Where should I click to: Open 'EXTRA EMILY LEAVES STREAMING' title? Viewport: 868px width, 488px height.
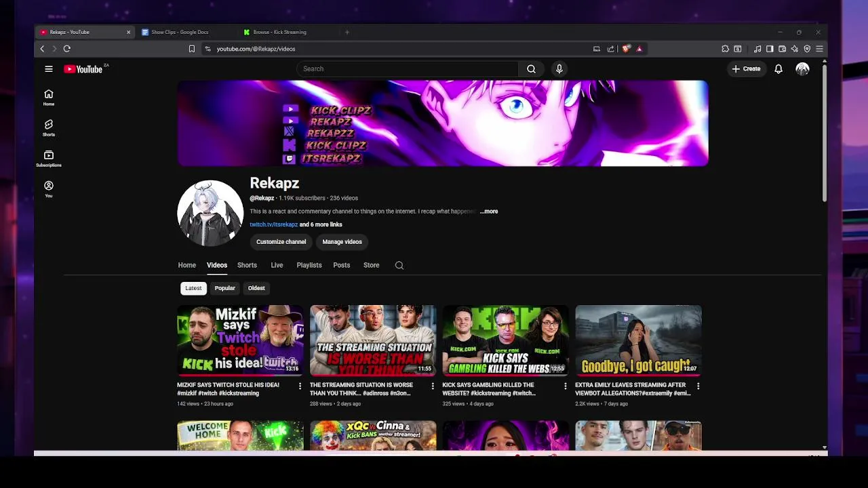click(633, 389)
